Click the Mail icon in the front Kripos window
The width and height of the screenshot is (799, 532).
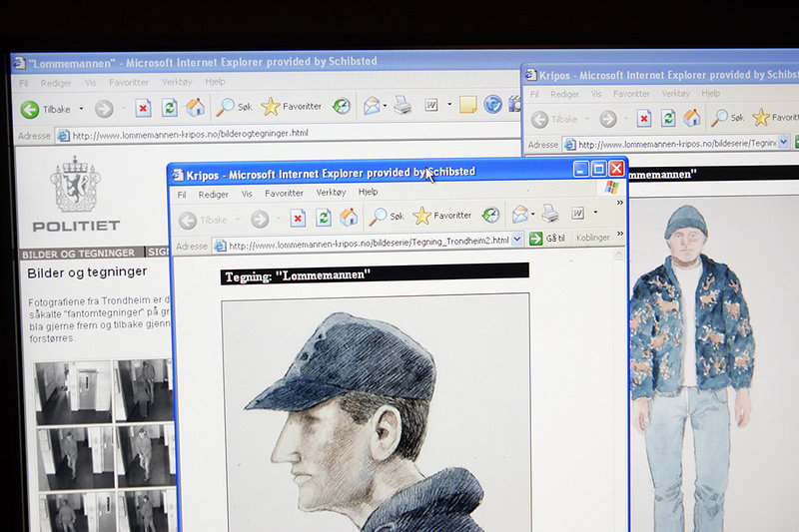click(519, 214)
